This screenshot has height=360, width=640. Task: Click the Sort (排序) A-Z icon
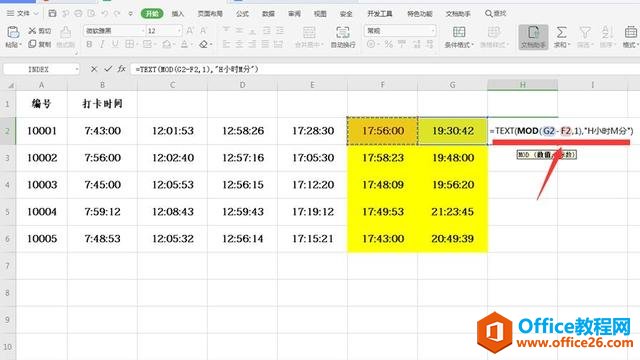(x=607, y=32)
